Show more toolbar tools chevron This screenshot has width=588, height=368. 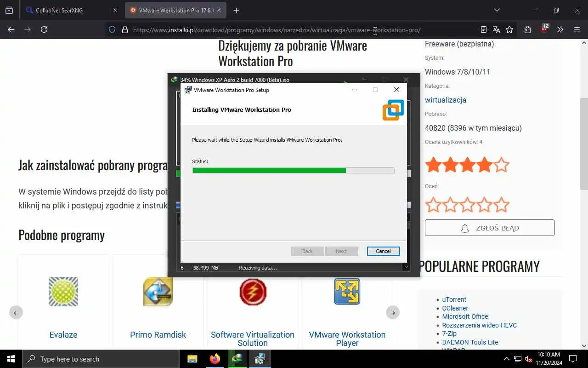point(560,29)
